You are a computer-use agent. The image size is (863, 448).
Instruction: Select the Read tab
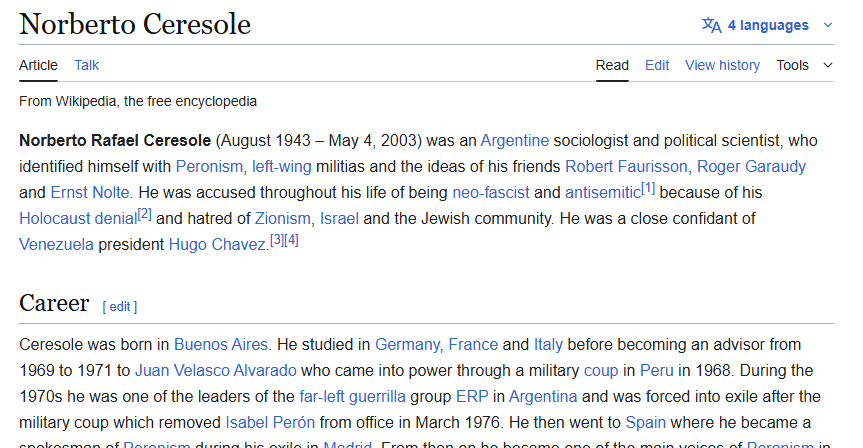(612, 65)
